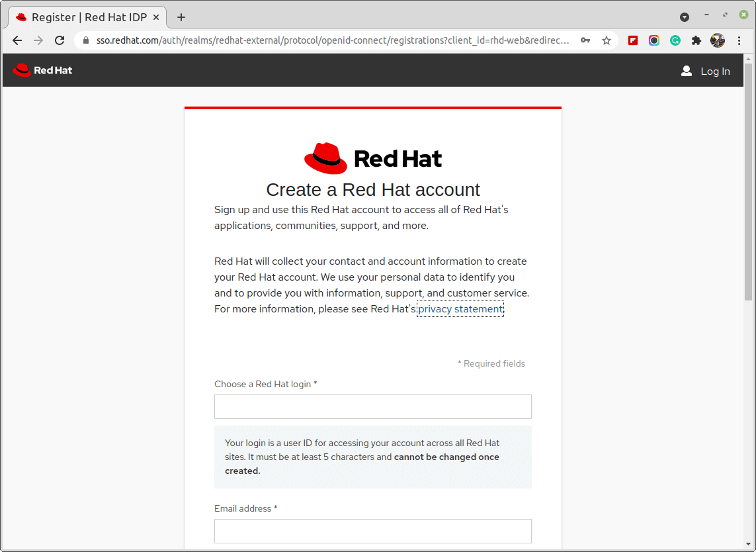Viewport: 756px width, 552px height.
Task: Focus the Email address input field
Action: [372, 531]
